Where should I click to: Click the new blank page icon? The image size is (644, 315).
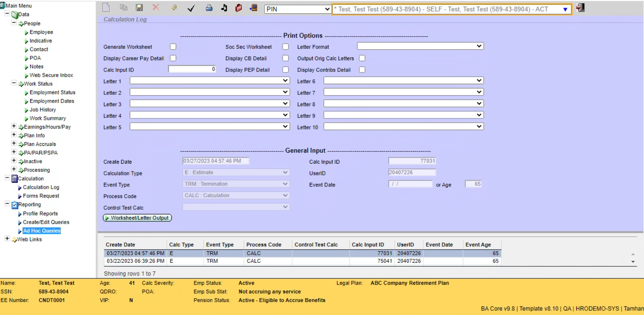(106, 8)
